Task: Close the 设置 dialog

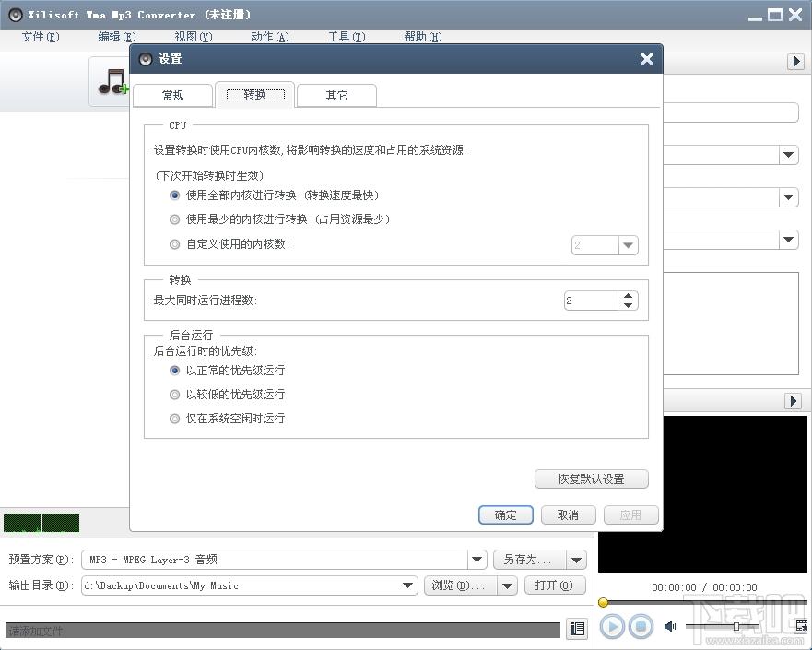Action: (x=647, y=59)
